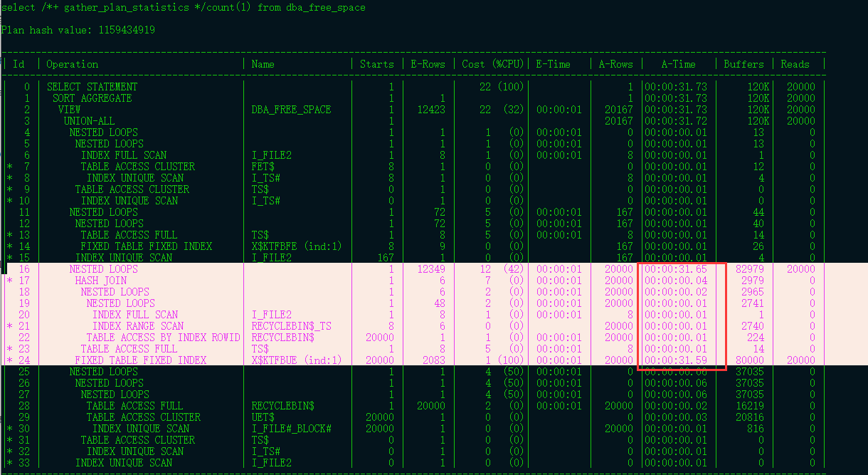Click the A-Time value '00:00:00.03'
Viewport: 868px width, 475px height.
pos(676,417)
